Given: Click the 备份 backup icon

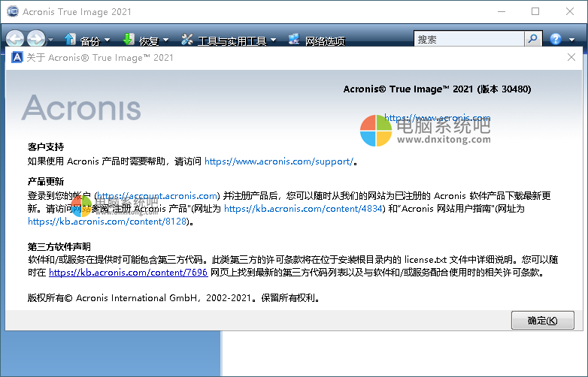Looking at the screenshot, I should click(70, 39).
